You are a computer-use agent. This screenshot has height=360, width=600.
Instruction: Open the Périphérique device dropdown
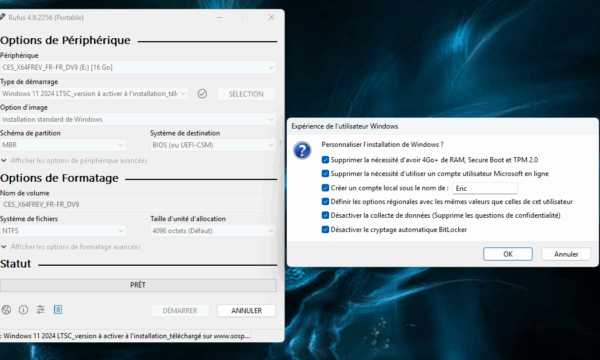tap(138, 67)
